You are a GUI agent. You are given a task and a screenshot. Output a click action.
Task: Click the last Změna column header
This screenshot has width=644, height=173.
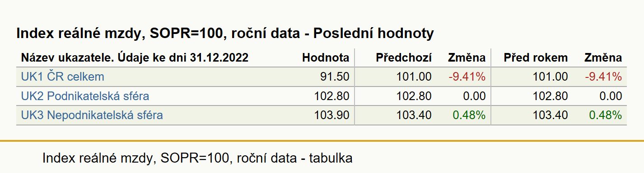pyautogui.click(x=603, y=58)
